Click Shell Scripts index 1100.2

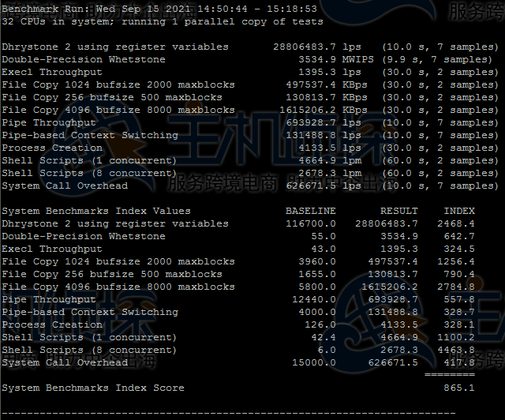(x=456, y=337)
